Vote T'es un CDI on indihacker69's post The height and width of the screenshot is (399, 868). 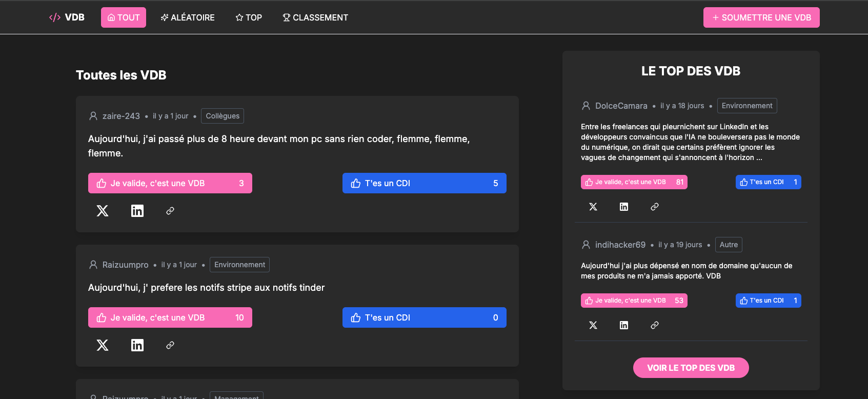769,301
